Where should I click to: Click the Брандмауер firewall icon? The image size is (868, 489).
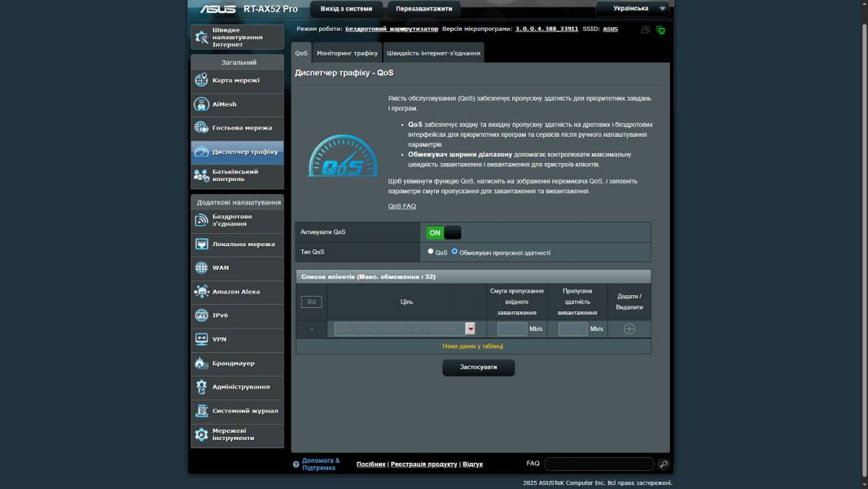[x=201, y=363]
